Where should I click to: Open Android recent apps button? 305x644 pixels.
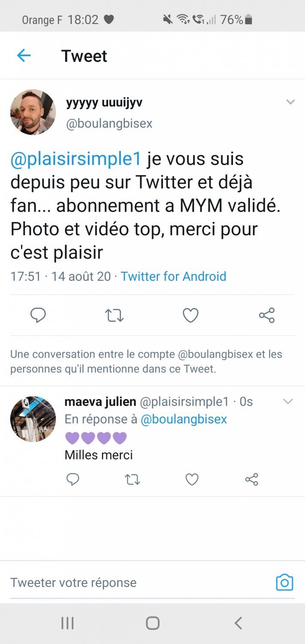[x=67, y=623]
